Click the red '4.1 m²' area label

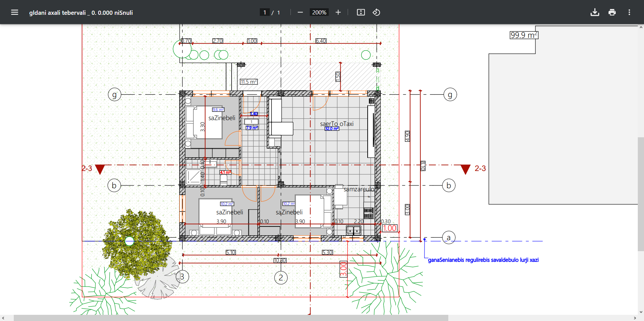coord(226,172)
